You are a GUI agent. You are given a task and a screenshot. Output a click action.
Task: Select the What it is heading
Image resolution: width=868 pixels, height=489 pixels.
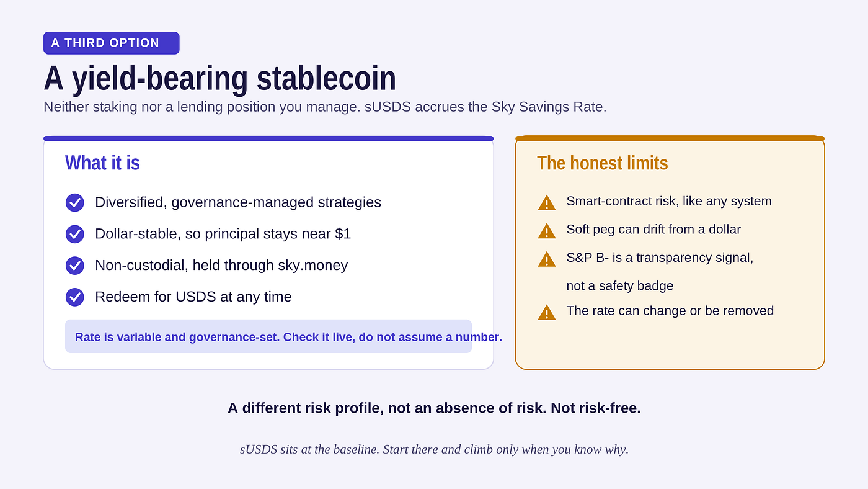pyautogui.click(x=102, y=163)
